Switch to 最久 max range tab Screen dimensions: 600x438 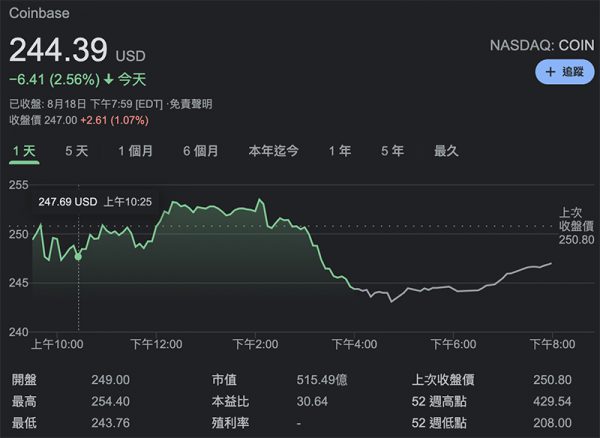(446, 151)
